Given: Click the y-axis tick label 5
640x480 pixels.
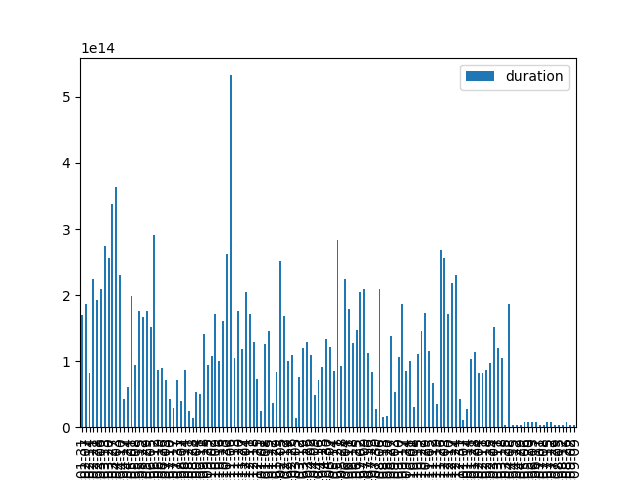Looking at the screenshot, I should [x=68, y=97].
